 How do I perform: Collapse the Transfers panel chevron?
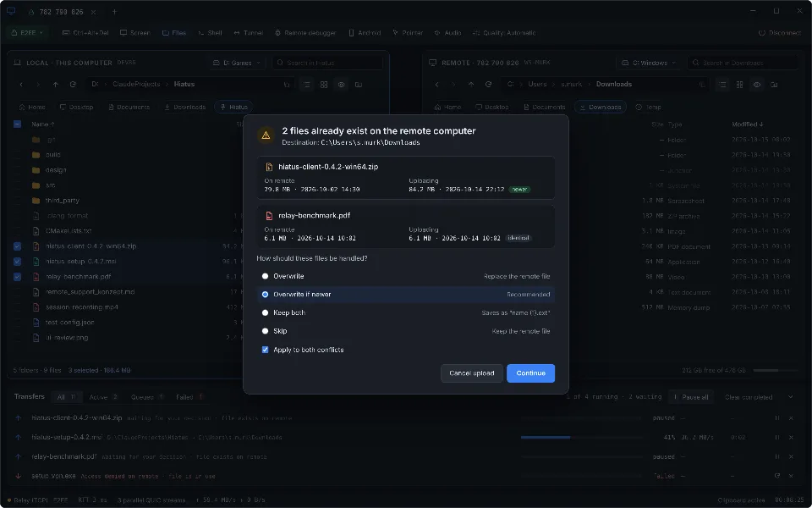click(x=790, y=397)
